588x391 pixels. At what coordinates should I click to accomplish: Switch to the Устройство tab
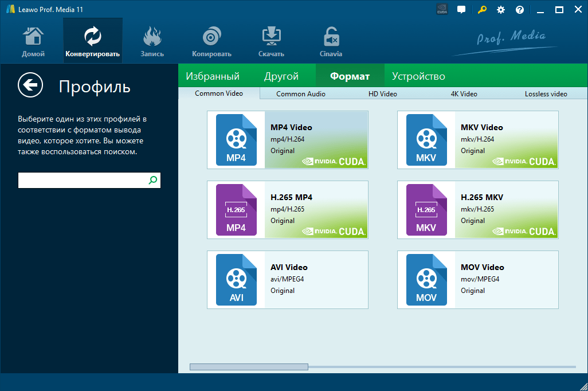[418, 76]
